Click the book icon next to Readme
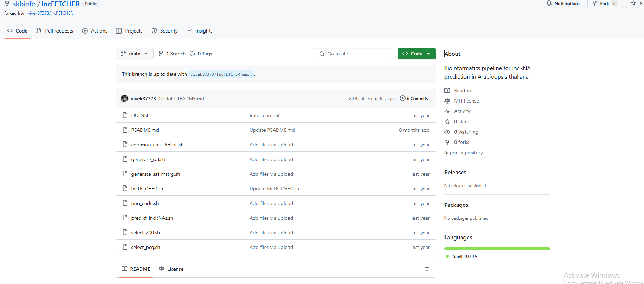 [x=447, y=90]
